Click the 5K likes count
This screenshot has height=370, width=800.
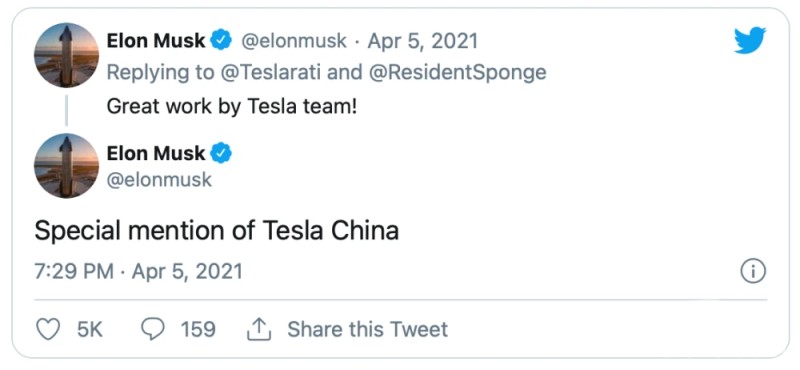pyautogui.click(x=90, y=329)
